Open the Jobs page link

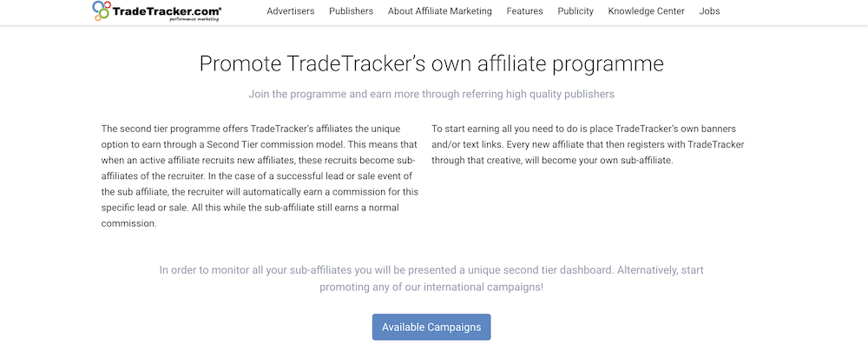pos(710,11)
